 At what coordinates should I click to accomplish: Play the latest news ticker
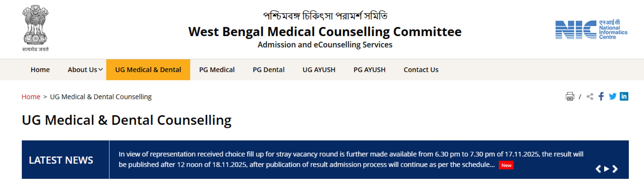point(607,169)
